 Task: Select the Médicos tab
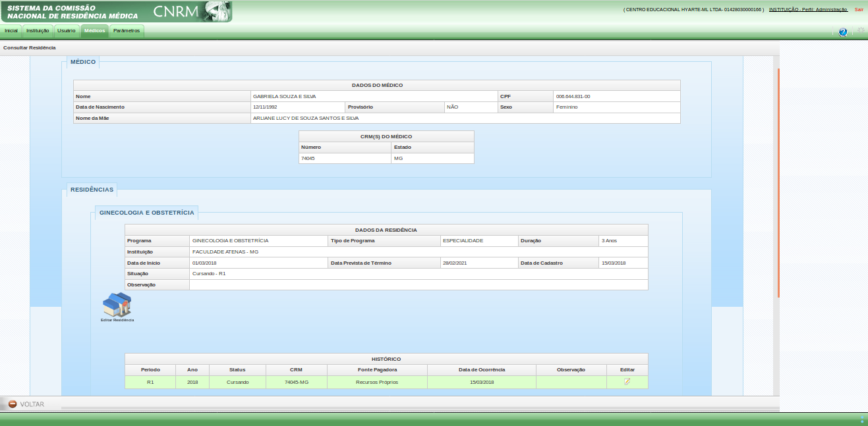(94, 31)
